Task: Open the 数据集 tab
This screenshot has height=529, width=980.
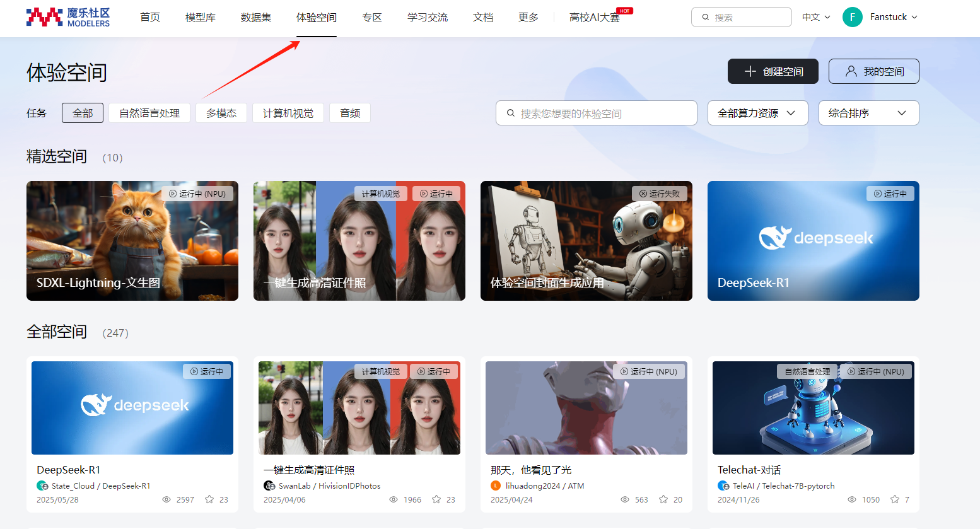Action: pyautogui.click(x=256, y=17)
